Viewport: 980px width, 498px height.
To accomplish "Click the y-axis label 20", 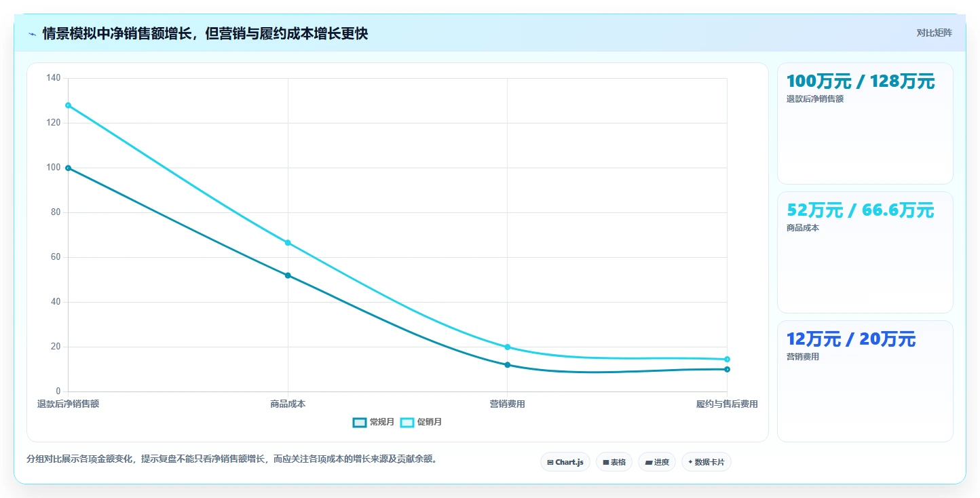I will click(x=56, y=347).
